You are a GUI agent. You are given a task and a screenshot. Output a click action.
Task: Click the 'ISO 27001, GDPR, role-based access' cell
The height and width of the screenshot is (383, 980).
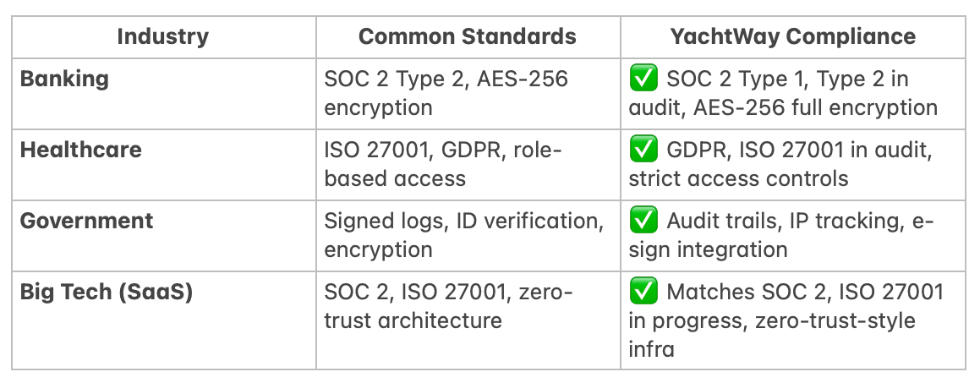(x=443, y=164)
